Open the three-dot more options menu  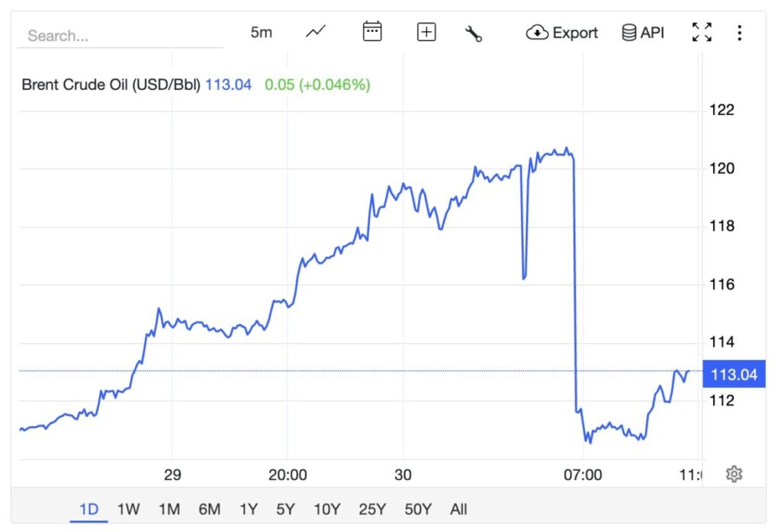[x=739, y=33]
